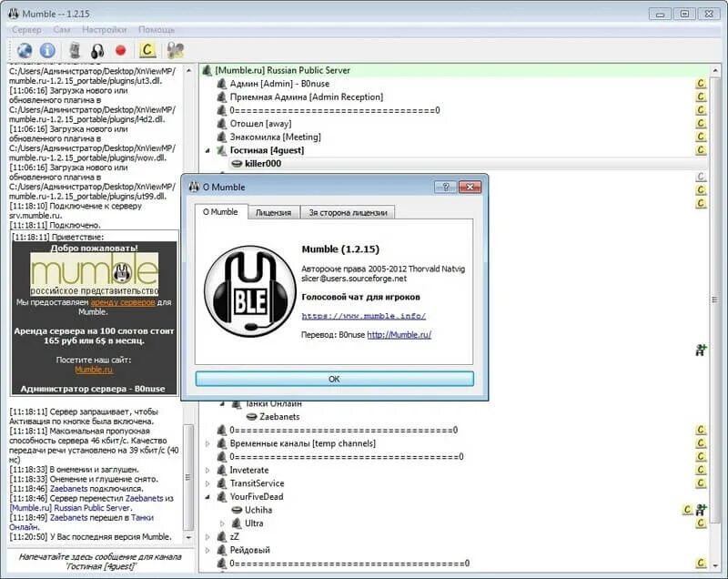This screenshot has height=579, width=728.
Task: Select the Russian Public Server root channel
Action: click(x=282, y=70)
